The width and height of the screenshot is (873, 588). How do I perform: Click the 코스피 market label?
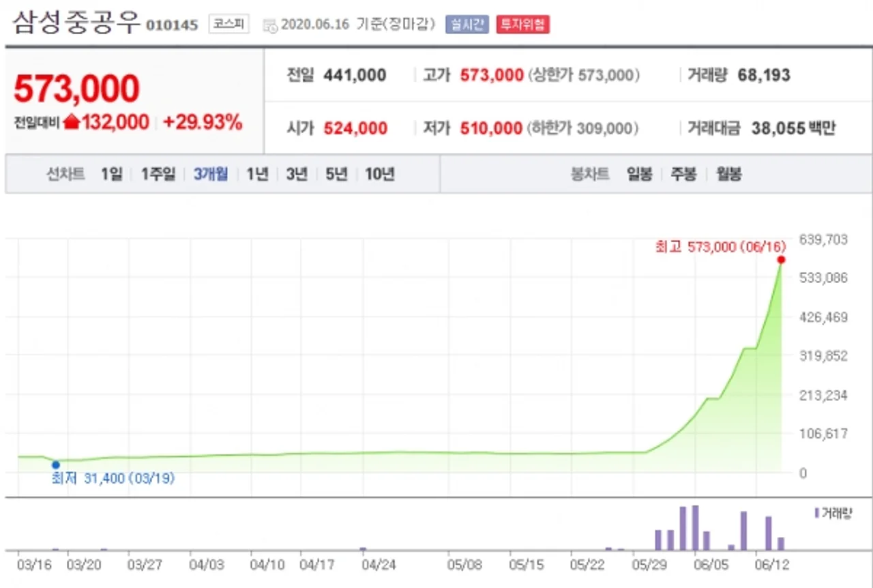pos(229,25)
